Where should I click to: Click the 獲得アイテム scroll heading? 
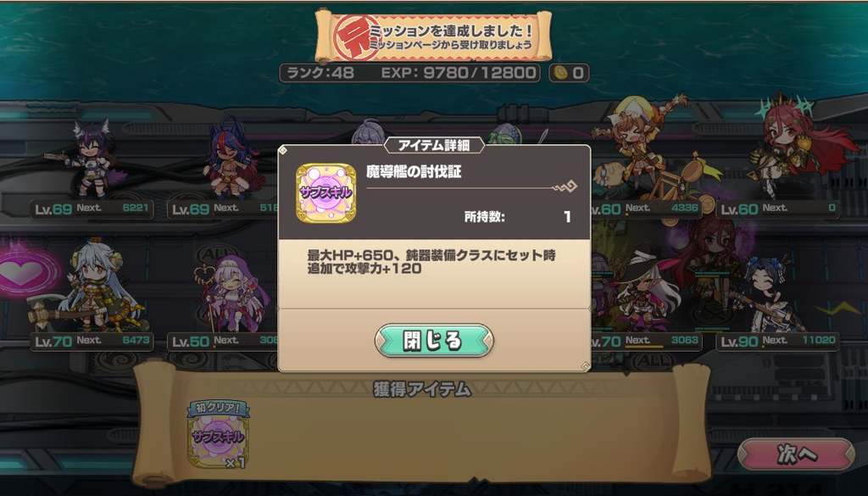click(422, 390)
